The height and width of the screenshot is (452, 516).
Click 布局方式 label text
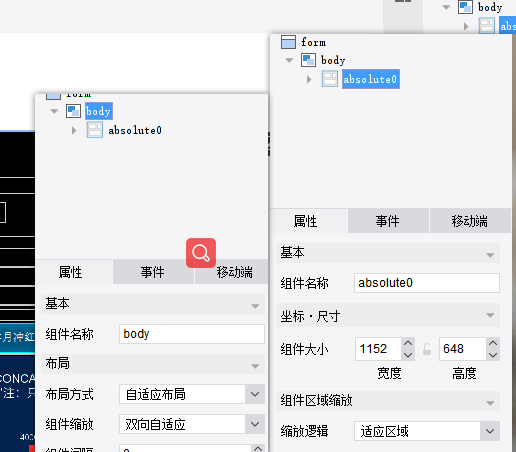[x=70, y=394]
